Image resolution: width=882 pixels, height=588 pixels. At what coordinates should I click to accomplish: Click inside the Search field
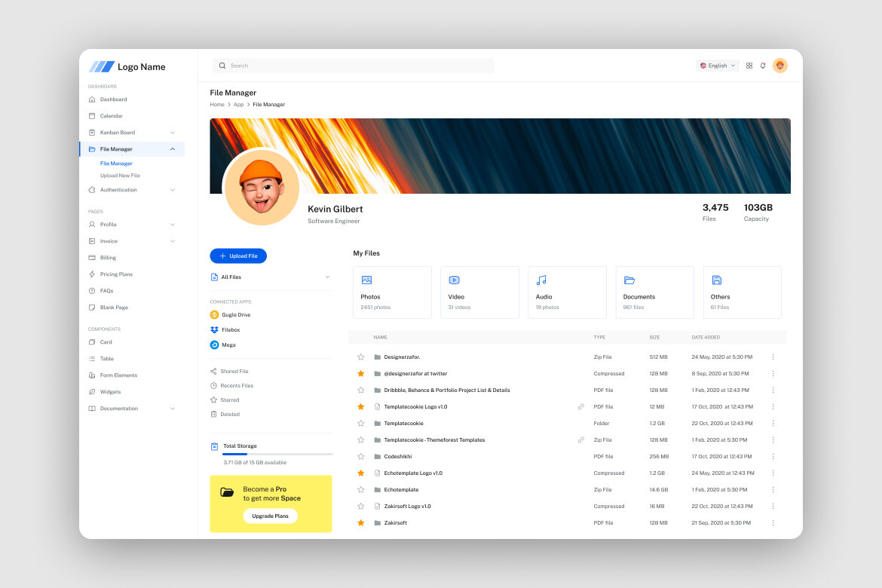pos(353,65)
